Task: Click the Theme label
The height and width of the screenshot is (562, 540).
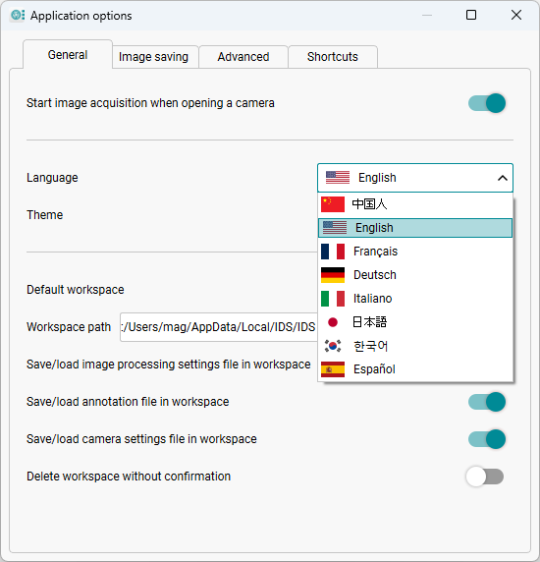Action: tap(45, 215)
